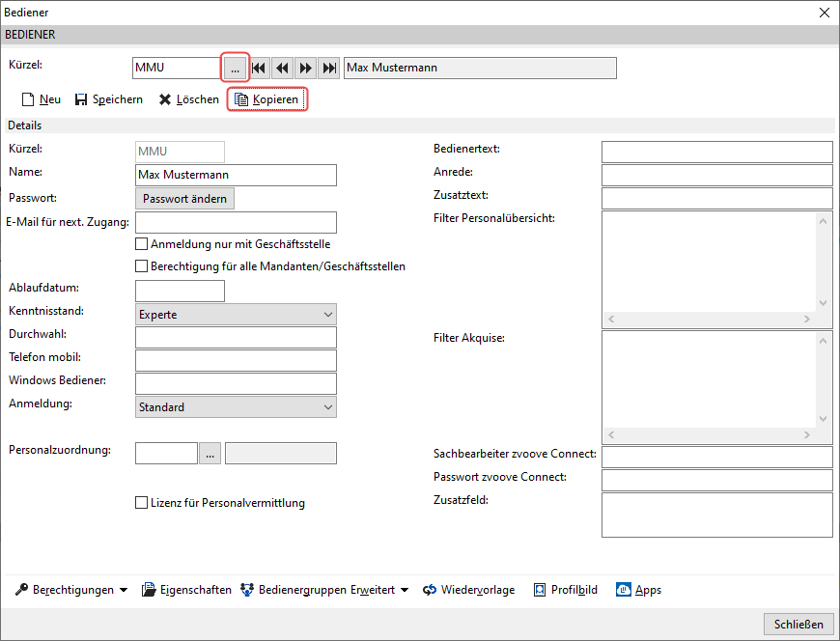Click the Schließen button
The height and width of the screenshot is (641, 840).
(x=798, y=625)
